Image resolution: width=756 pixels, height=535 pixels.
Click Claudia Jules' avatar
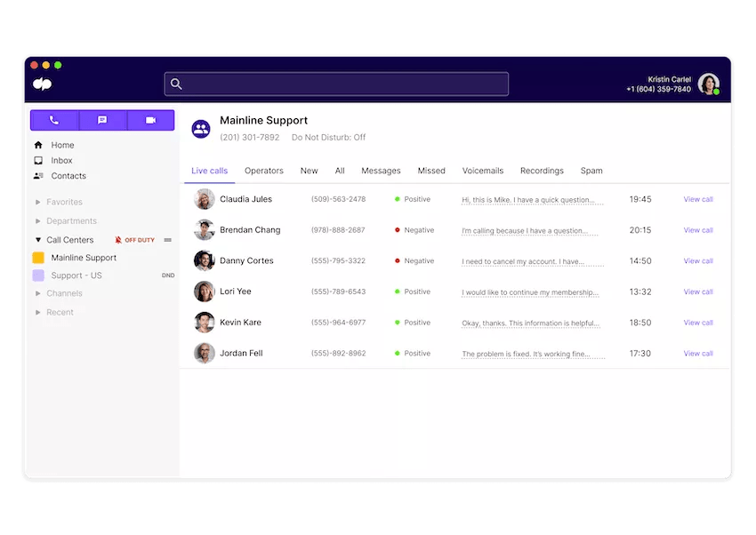(205, 199)
